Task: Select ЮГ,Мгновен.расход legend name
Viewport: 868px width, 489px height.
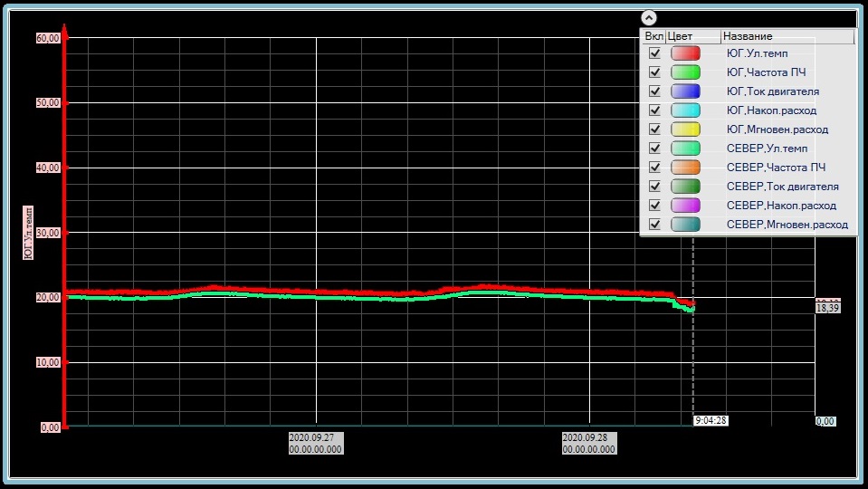Action: tap(777, 129)
